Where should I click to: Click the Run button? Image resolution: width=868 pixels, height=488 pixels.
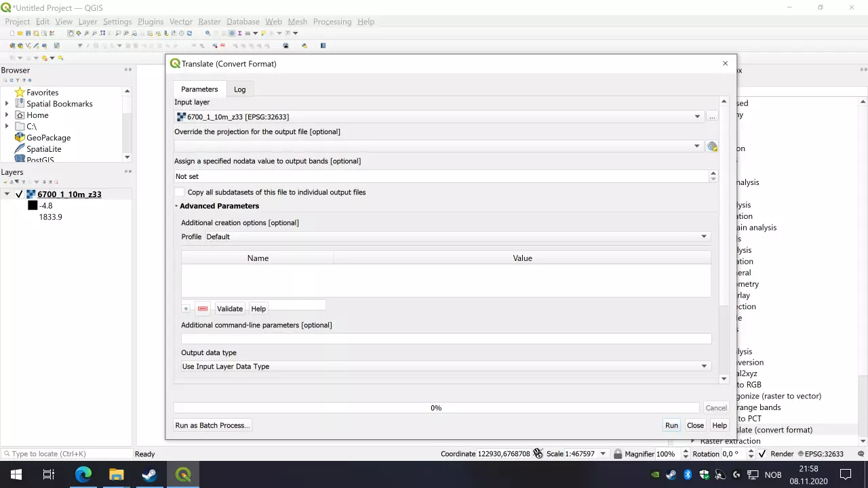671,426
